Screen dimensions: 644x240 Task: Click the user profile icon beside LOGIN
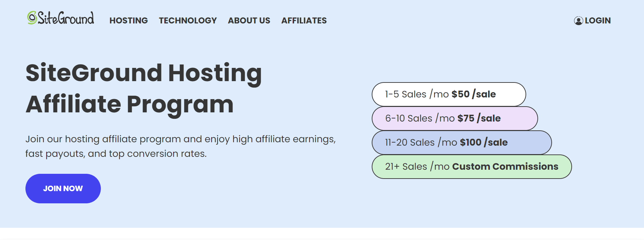(578, 21)
